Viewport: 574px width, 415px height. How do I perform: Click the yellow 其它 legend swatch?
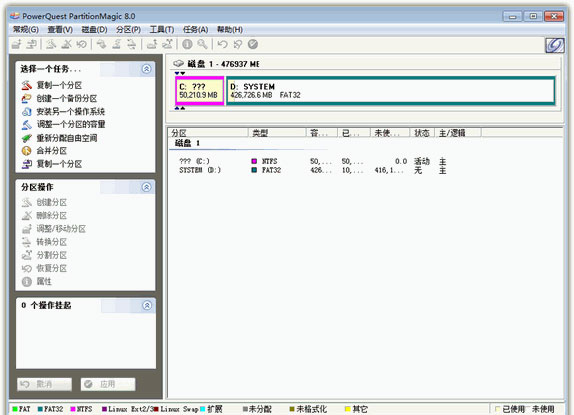[x=348, y=409]
